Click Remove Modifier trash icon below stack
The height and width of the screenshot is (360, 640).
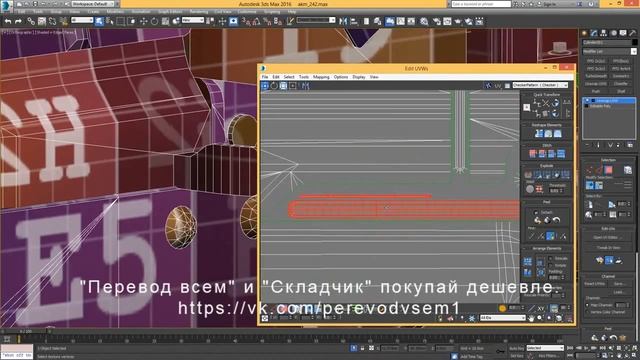pos(618,145)
